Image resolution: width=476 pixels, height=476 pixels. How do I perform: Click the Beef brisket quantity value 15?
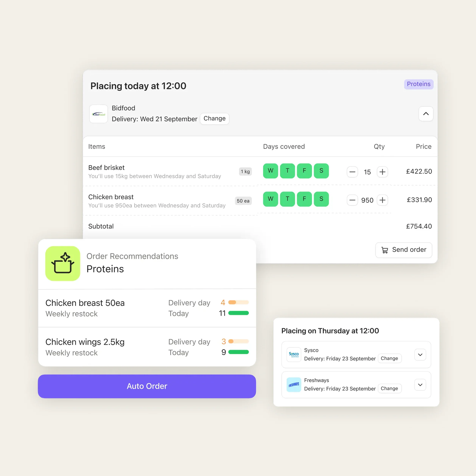pos(367,172)
